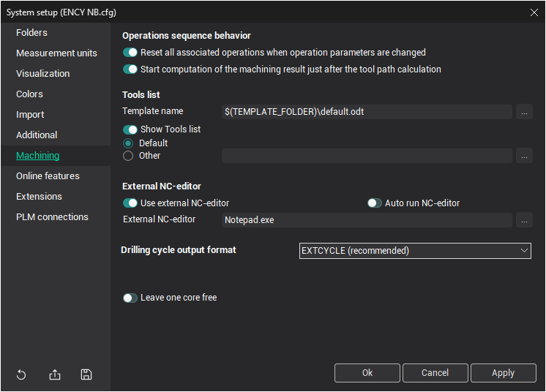Browse for the Template name file
Screen dimensions: 546x392
(524, 112)
